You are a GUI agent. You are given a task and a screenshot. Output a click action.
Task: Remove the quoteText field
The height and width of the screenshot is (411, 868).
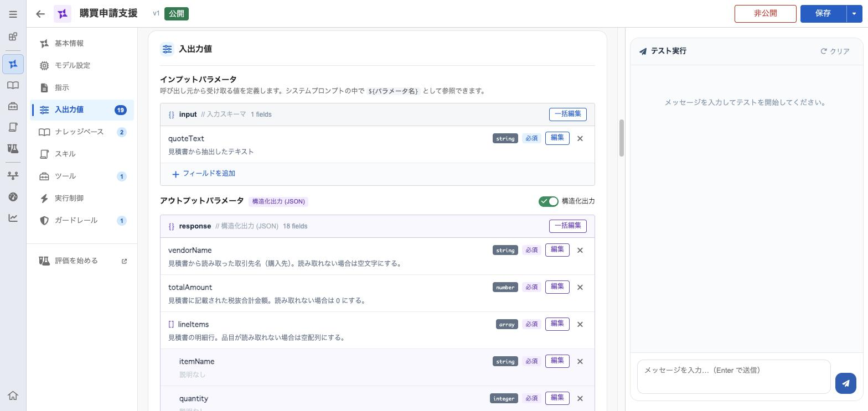coord(580,139)
